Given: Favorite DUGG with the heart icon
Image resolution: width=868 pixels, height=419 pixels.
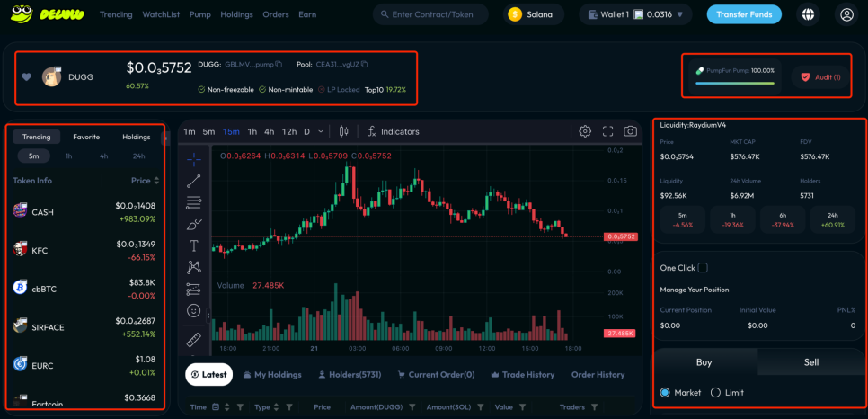Looking at the screenshot, I should tap(27, 77).
